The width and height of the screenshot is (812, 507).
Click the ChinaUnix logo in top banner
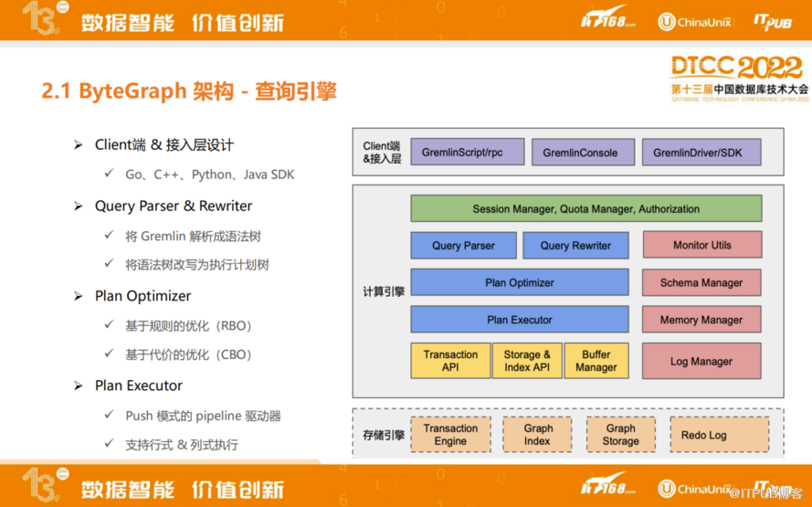[697, 21]
